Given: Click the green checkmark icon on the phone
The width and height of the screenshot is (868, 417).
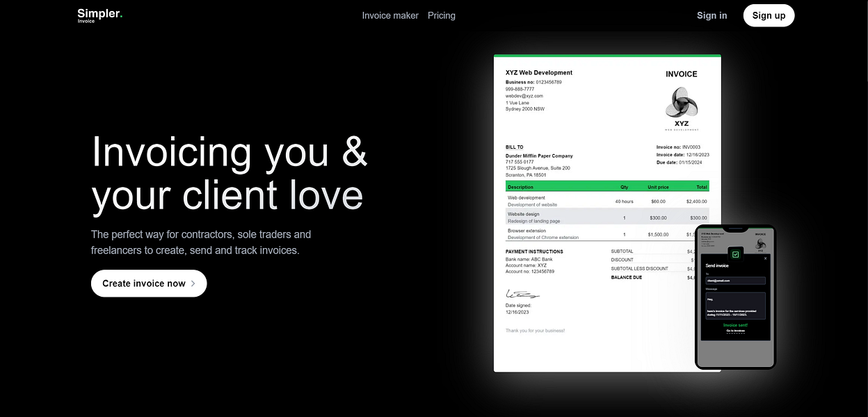Looking at the screenshot, I should [x=735, y=253].
